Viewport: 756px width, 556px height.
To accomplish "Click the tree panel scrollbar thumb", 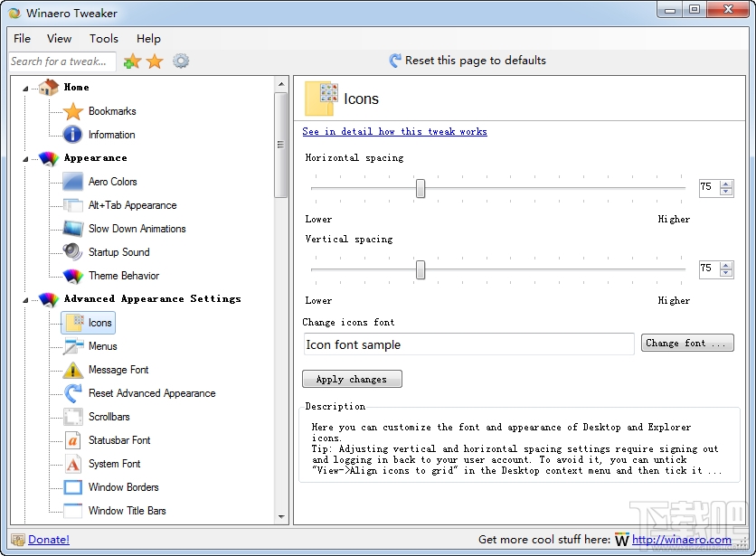I will point(281,145).
